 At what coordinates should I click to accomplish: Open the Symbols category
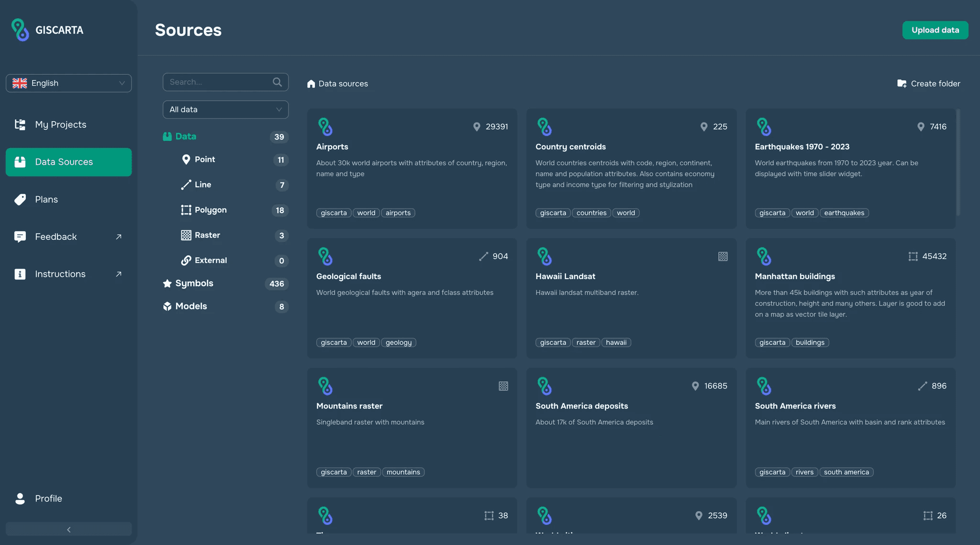pos(194,284)
